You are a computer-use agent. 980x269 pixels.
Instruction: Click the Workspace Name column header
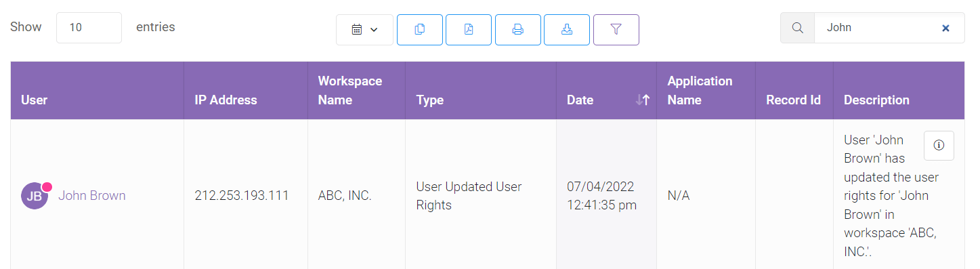[x=356, y=91]
